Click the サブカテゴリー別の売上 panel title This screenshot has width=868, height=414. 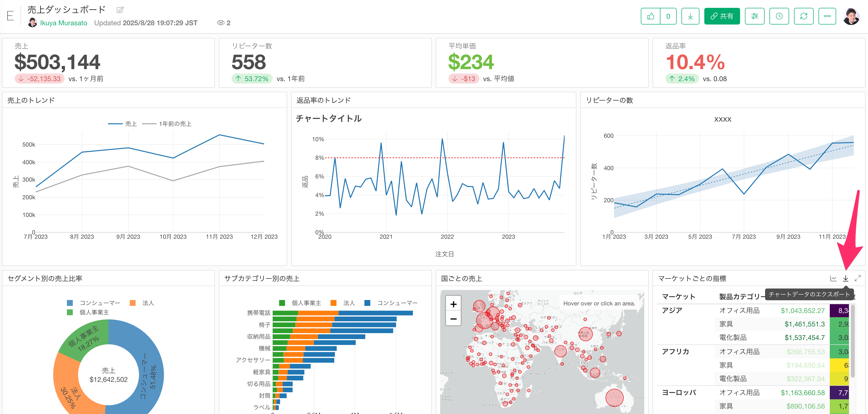tap(262, 278)
